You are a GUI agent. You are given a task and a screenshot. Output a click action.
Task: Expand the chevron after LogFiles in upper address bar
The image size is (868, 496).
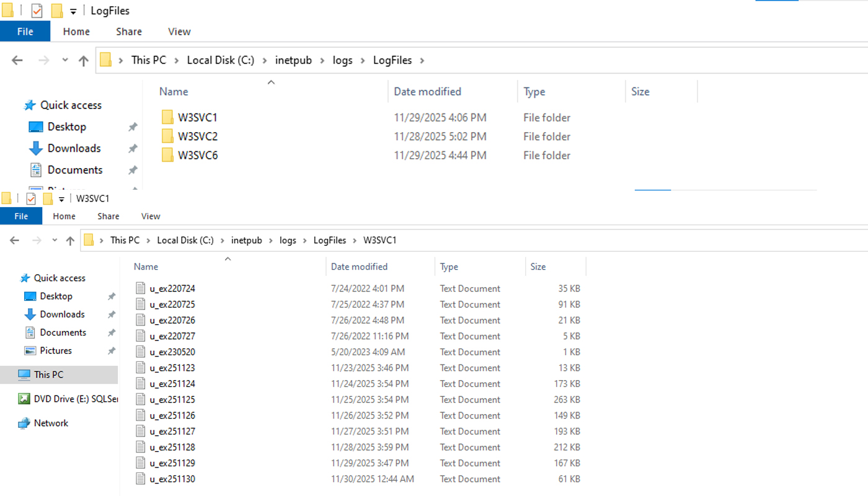[x=422, y=60]
